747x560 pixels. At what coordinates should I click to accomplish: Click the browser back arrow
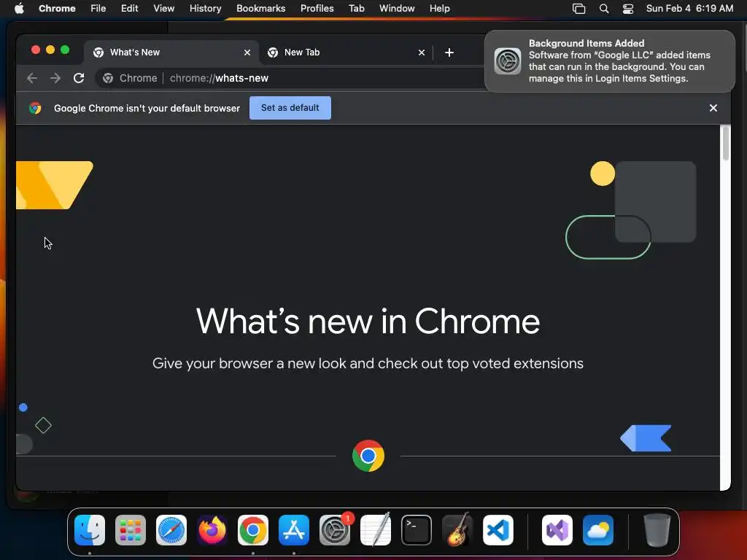32,78
